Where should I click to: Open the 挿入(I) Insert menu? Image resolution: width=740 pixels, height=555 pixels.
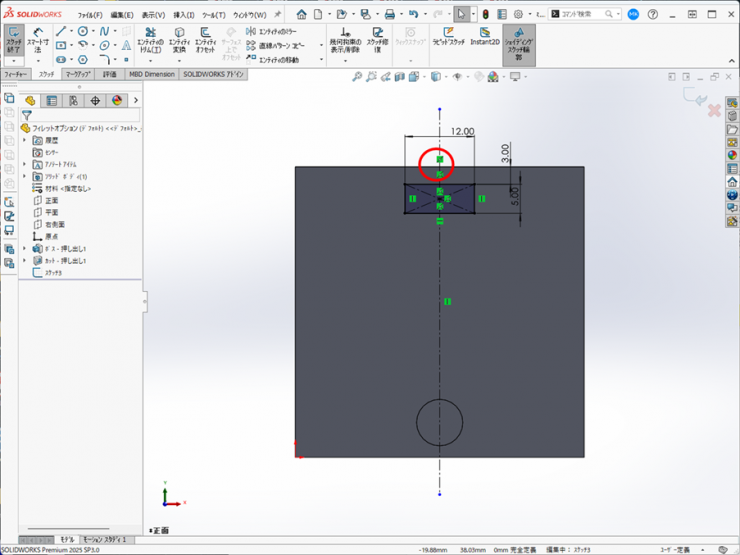click(184, 15)
